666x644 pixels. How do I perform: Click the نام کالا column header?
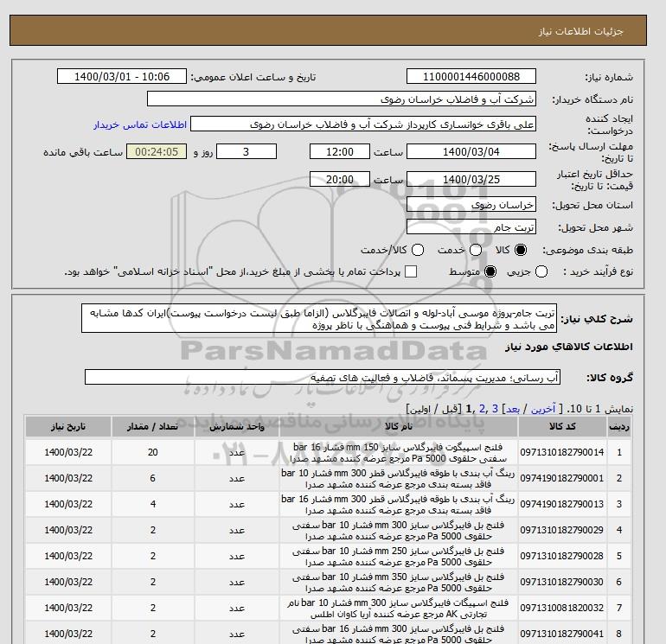[x=399, y=427]
